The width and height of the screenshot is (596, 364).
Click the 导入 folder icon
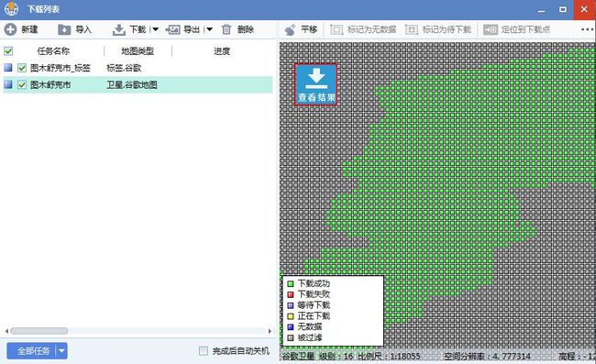click(64, 29)
